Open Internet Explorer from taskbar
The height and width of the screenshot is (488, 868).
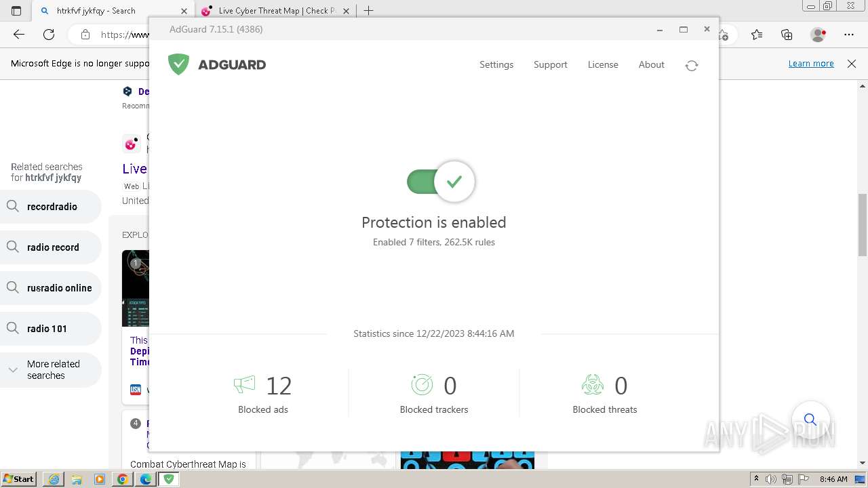(x=54, y=479)
